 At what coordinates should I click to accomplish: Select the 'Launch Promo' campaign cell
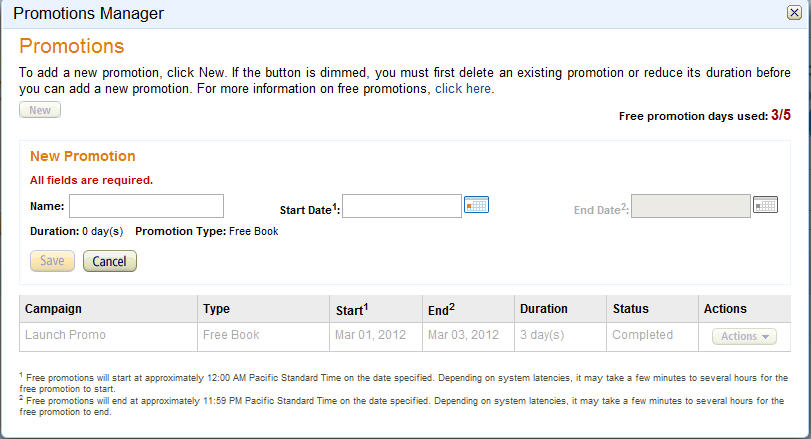pyautogui.click(x=108, y=337)
